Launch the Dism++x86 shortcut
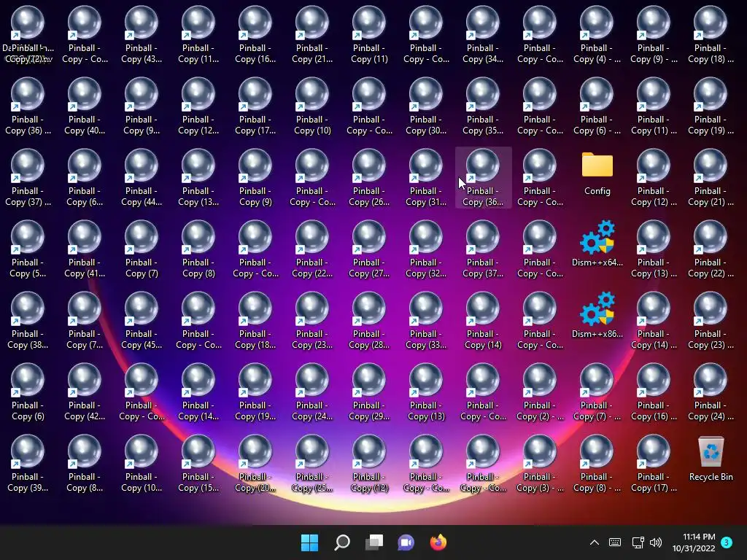Image resolution: width=747 pixels, height=560 pixels. [x=597, y=315]
